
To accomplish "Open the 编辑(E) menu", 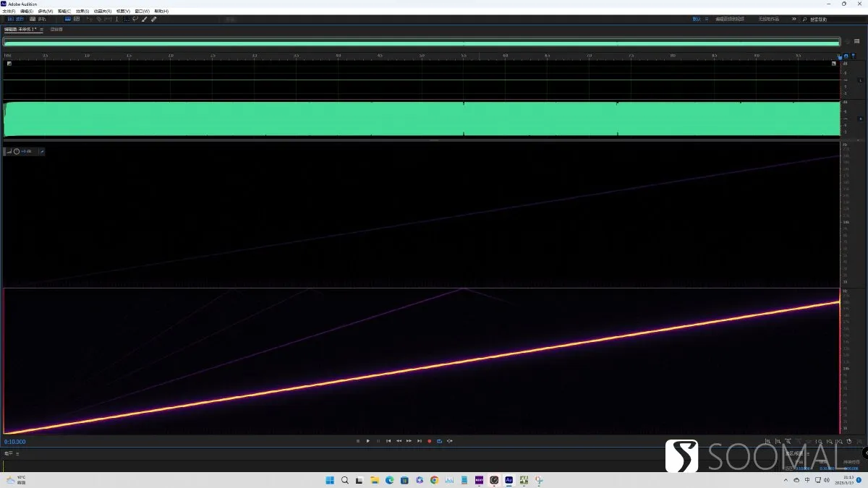I will 27,12.
